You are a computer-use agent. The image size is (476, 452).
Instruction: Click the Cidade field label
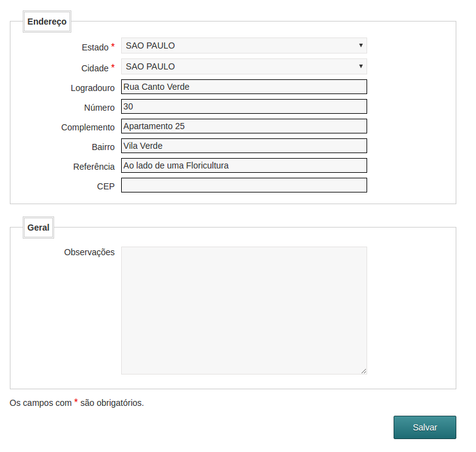tap(95, 68)
